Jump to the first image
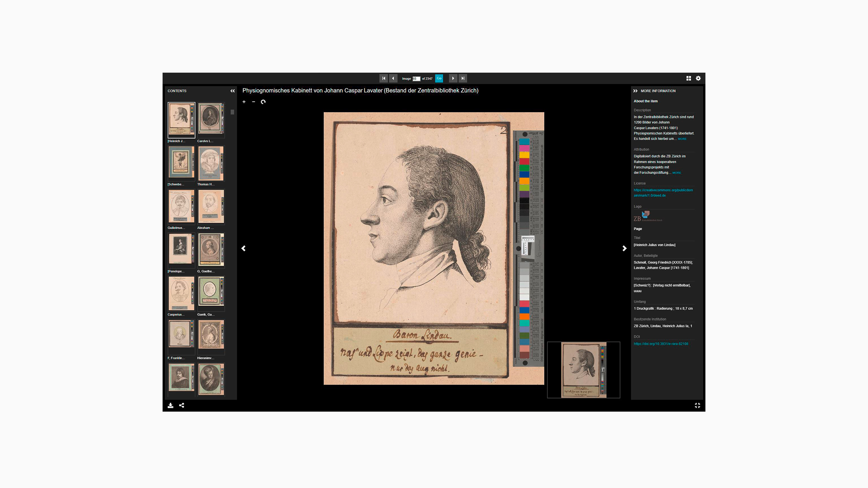 pyautogui.click(x=383, y=78)
